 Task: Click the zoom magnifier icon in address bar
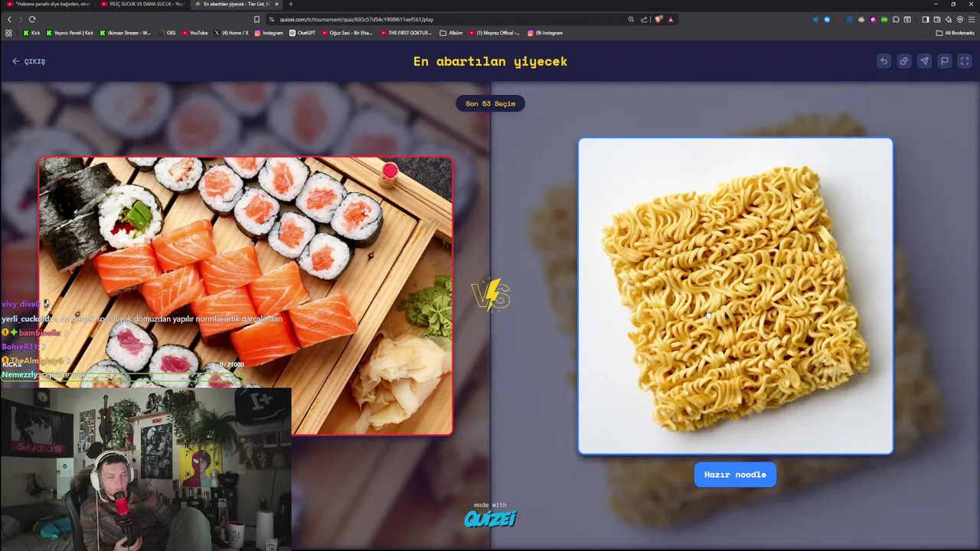tap(631, 19)
